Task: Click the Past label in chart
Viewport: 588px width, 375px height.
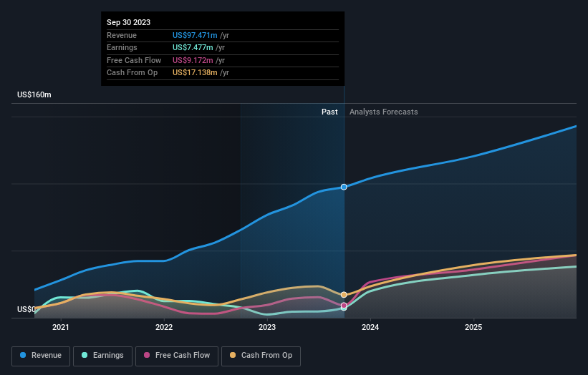Action: [x=329, y=112]
